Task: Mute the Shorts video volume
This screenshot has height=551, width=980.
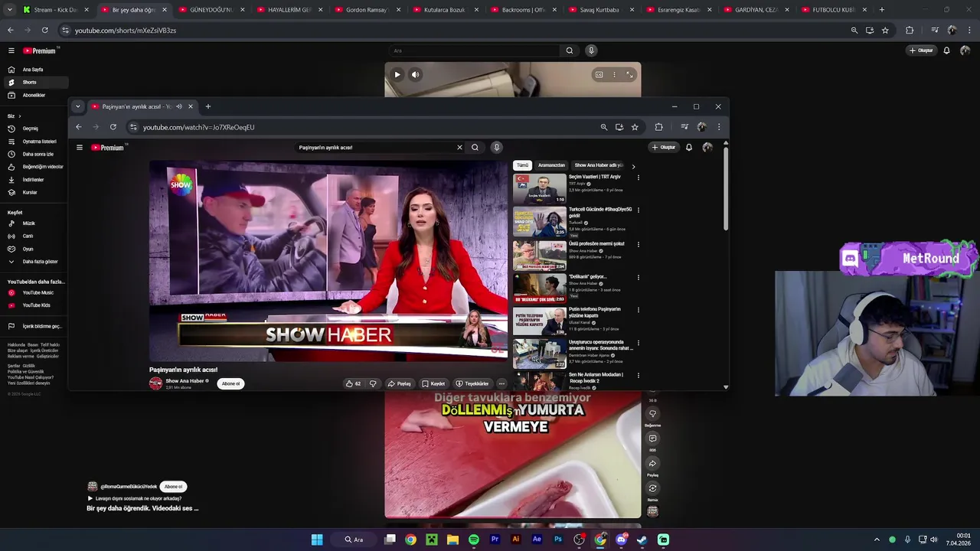Action: 415,74
